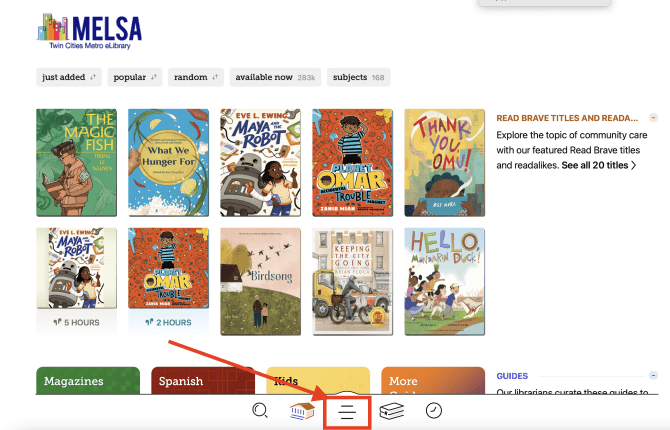
Task: Collapse the Guides section
Action: 653,375
